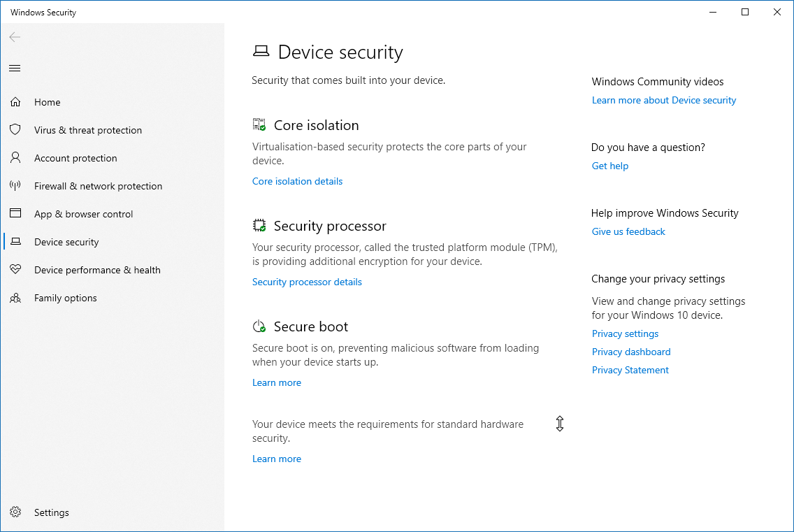Viewport: 794px width, 532px height.
Task: Click the Windows Security window title
Action: (43, 12)
